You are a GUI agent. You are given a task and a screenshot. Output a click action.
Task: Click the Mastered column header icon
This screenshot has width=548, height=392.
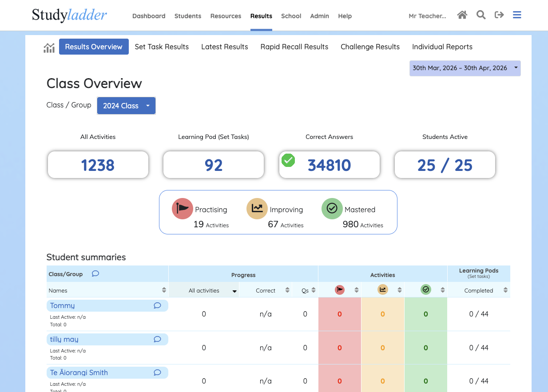(x=426, y=290)
